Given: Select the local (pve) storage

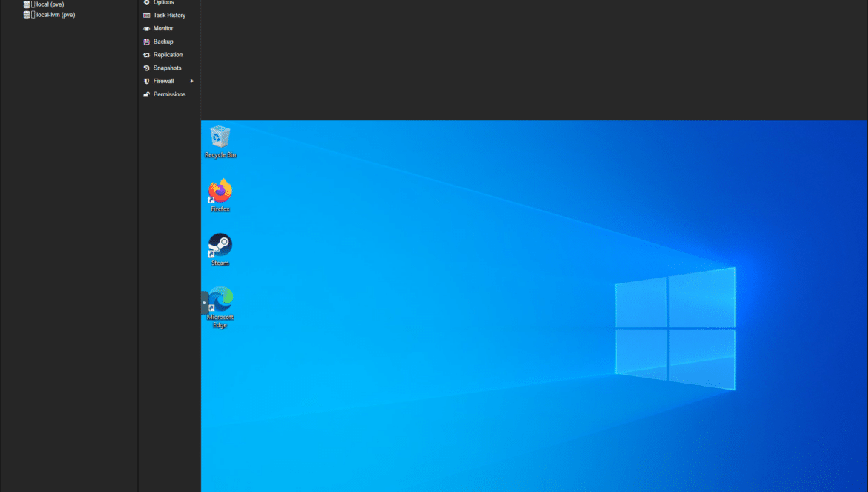Looking at the screenshot, I should 50,4.
